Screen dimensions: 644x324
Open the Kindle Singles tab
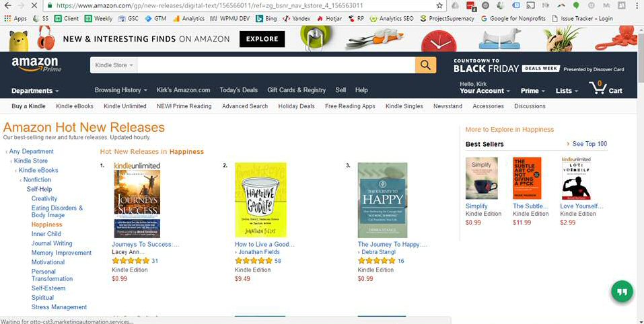pyautogui.click(x=404, y=106)
